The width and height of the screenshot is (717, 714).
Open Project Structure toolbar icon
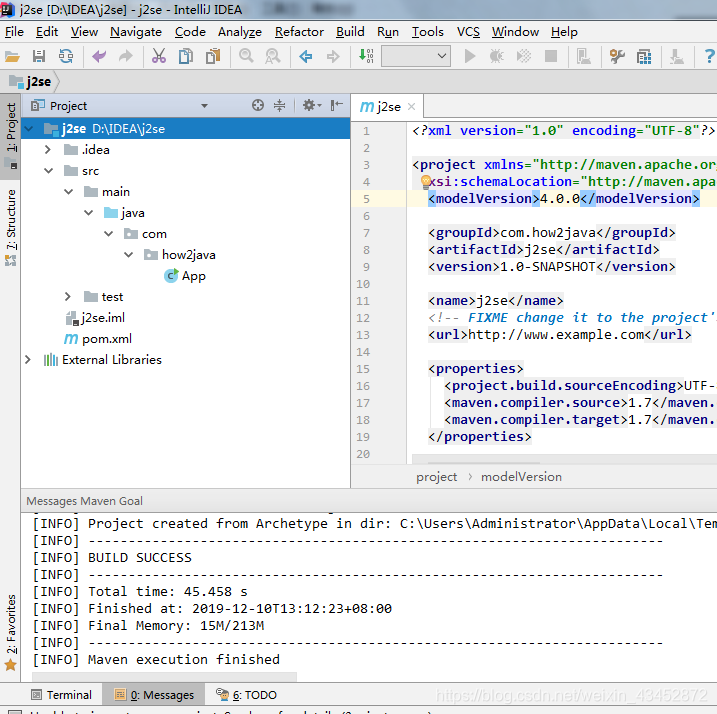pos(644,57)
